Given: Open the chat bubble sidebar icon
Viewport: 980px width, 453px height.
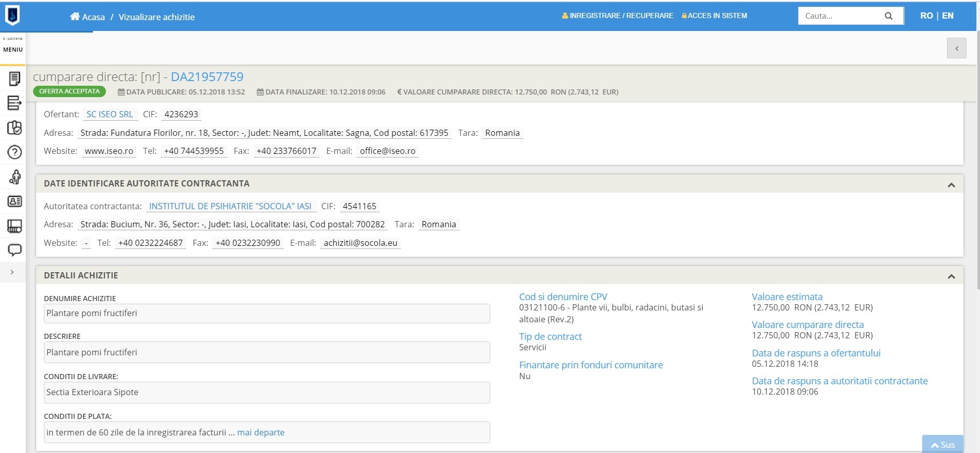Looking at the screenshot, I should 14,251.
